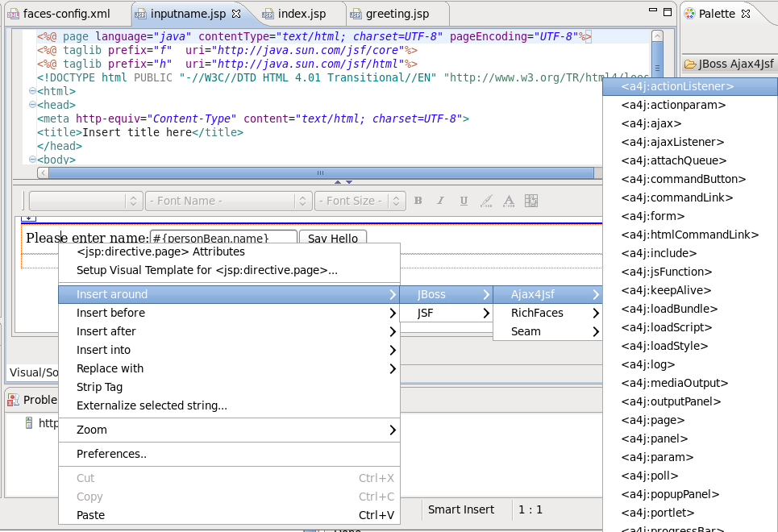
Task: Toggle italic formatting in visual editor toolbar
Action: 440,201
